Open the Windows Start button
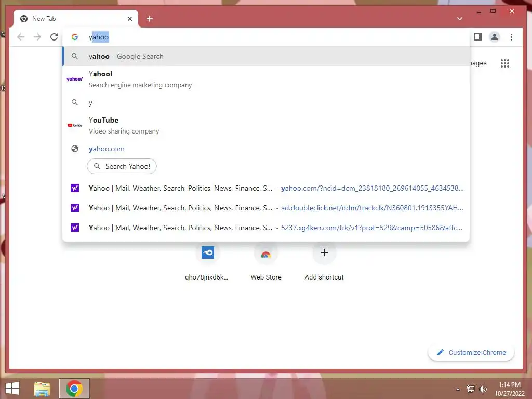The width and height of the screenshot is (532, 399). point(12,389)
